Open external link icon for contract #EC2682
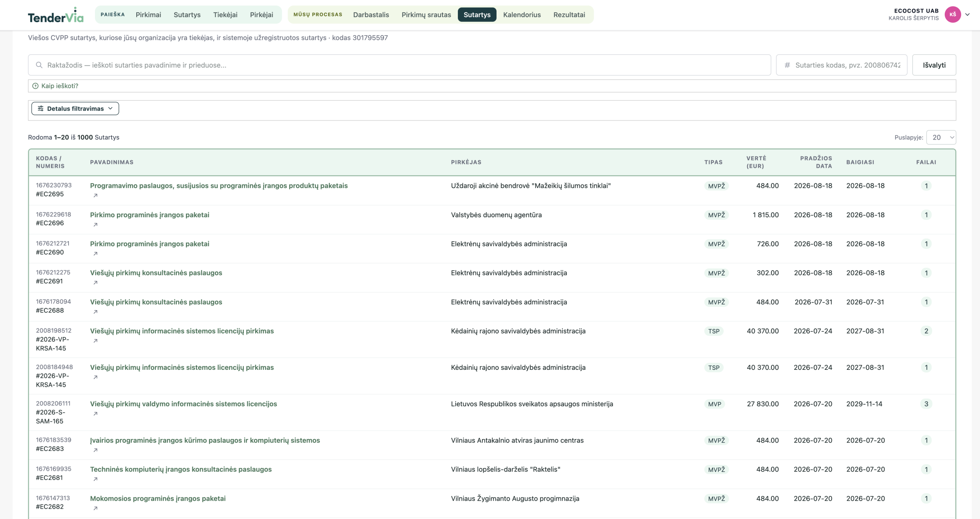Screen dimensions: 980x519 pos(96,508)
